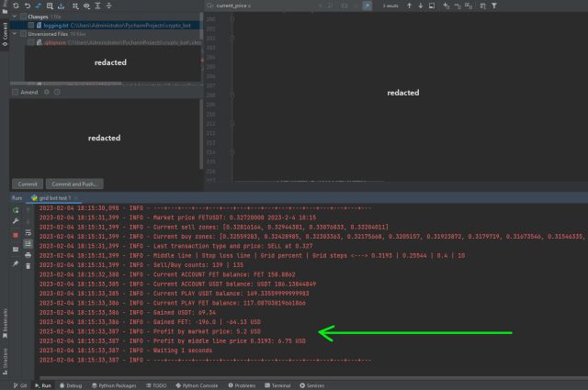This screenshot has width=588, height=390.
Task: Click the trash Clear All icon in Run console
Action: point(28,266)
